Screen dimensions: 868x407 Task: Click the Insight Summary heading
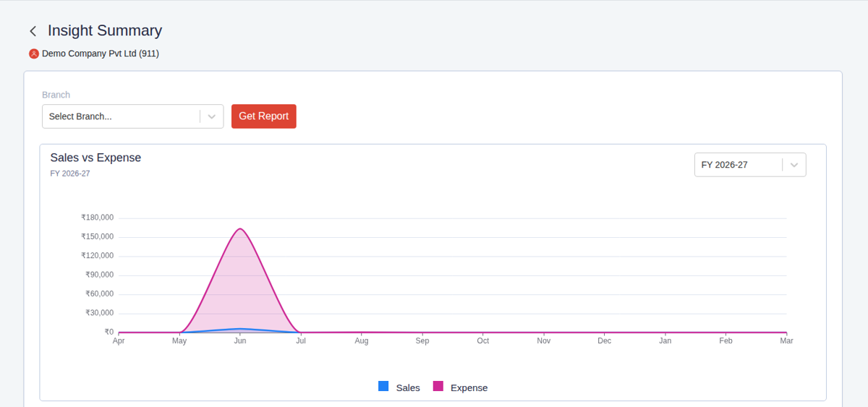click(x=105, y=30)
